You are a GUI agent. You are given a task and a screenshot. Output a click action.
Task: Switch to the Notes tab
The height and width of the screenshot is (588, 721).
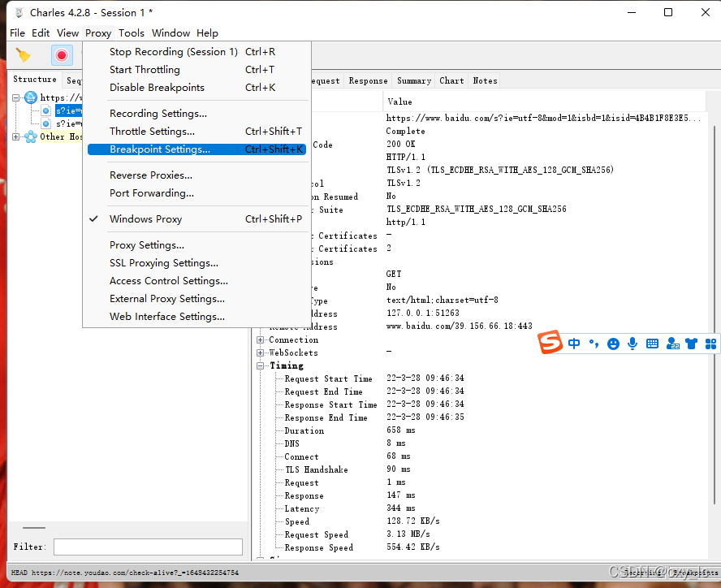485,80
